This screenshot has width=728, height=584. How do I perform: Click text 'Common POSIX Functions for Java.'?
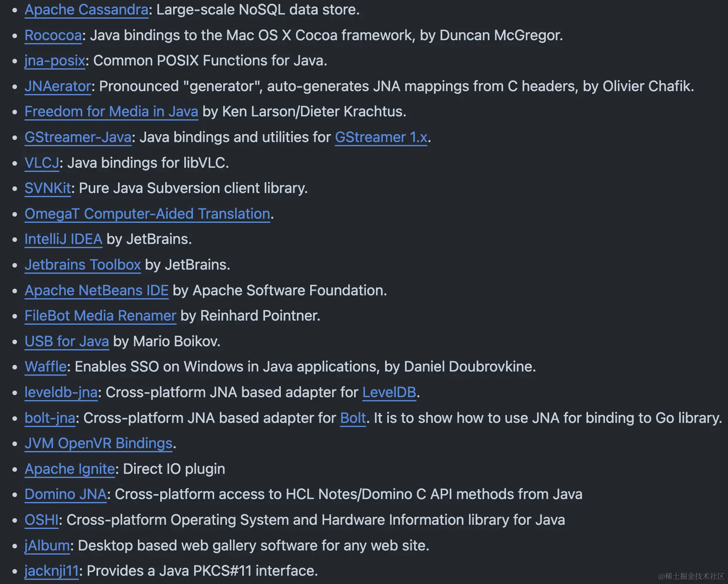coord(210,60)
